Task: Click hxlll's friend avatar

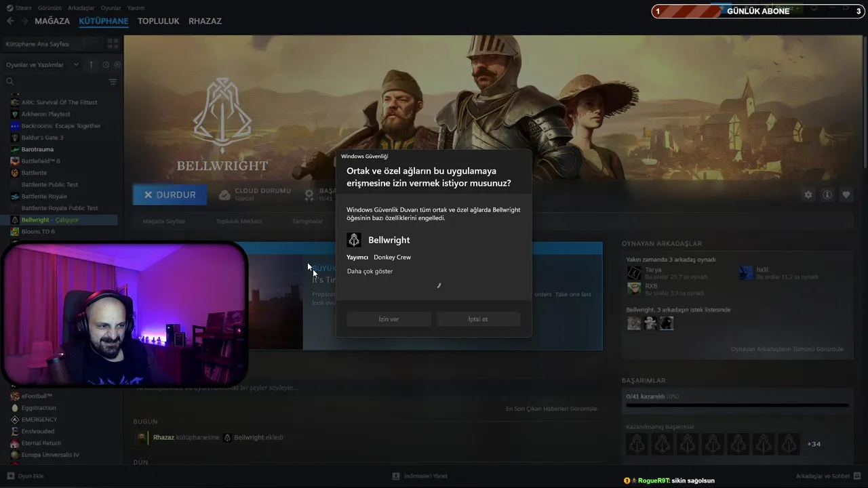Action: (x=745, y=272)
